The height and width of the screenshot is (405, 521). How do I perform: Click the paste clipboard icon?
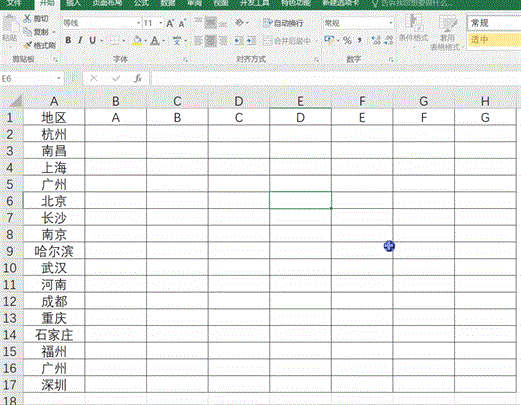10,28
